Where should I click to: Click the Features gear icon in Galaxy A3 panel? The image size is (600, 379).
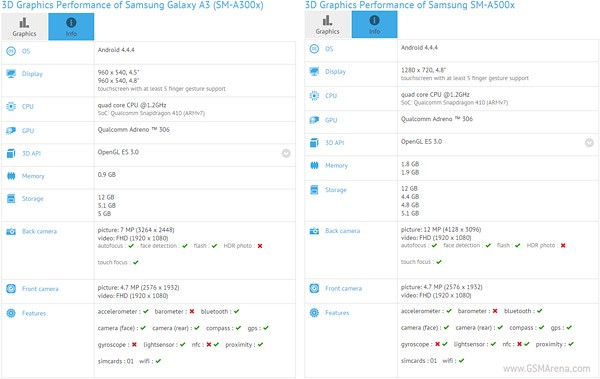tap(11, 313)
